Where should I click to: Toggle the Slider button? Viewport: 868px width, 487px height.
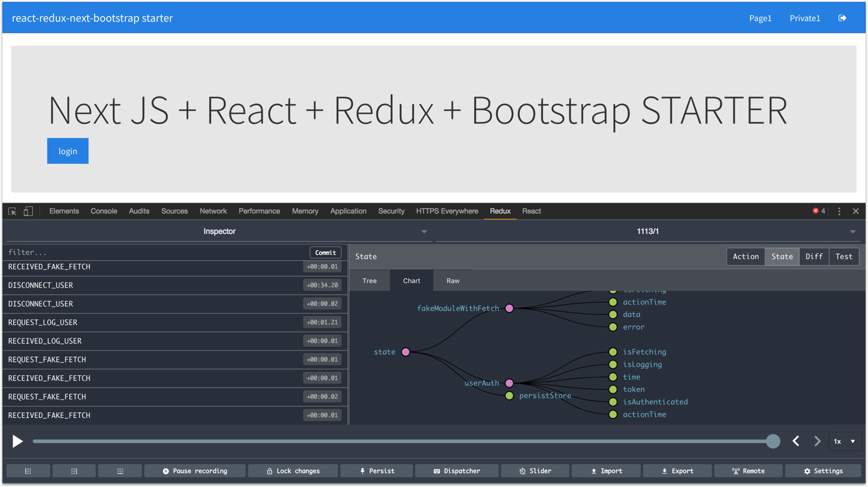[x=535, y=471]
